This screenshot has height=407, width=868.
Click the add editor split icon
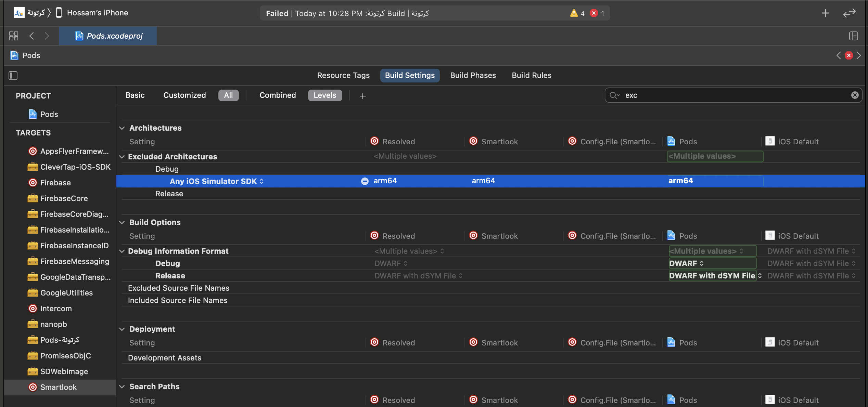click(x=854, y=36)
